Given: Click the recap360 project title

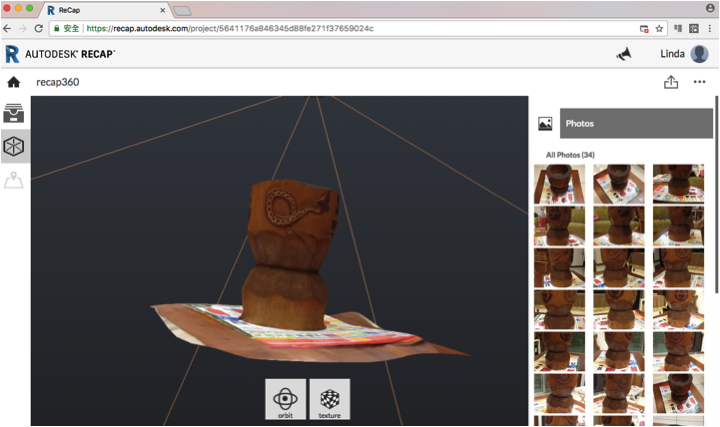Looking at the screenshot, I should click(x=58, y=82).
